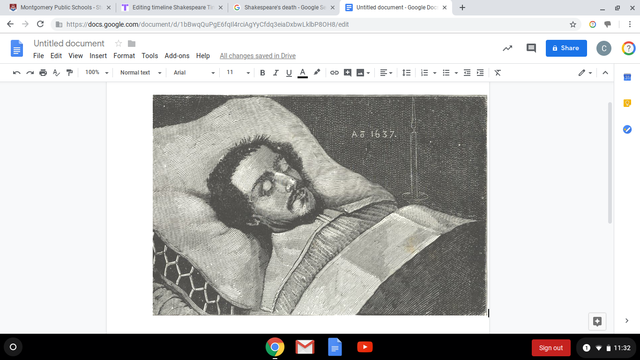The image size is (640, 360).
Task: Bookmark this page with star icon
Action: (573, 24)
